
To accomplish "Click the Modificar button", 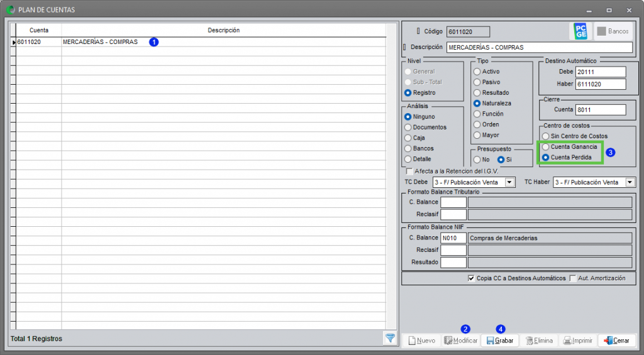I will (461, 341).
